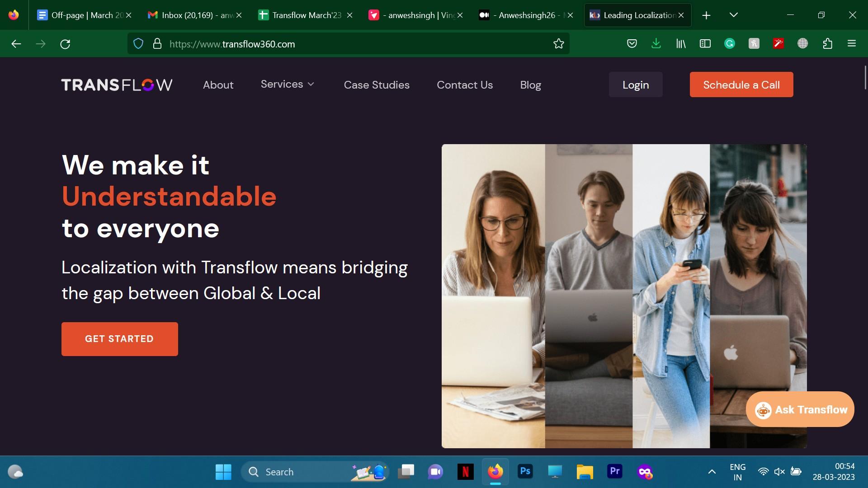Open the Case Studies link
Image resolution: width=868 pixels, height=488 pixels.
point(377,85)
